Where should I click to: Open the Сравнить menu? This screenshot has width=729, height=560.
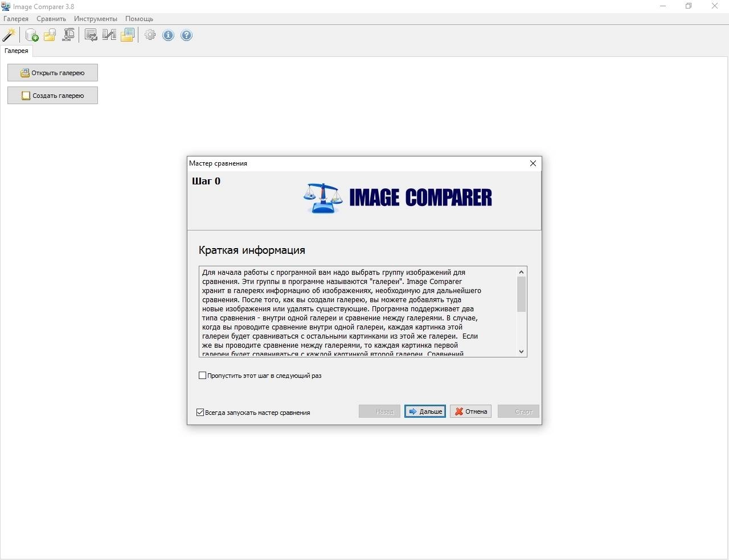point(51,19)
